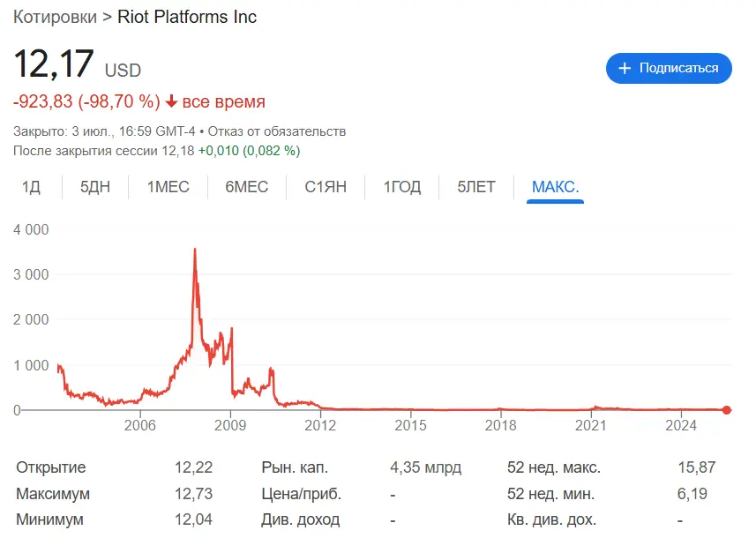Click the Подписаться button
This screenshot has width=756, height=538.
[x=668, y=68]
